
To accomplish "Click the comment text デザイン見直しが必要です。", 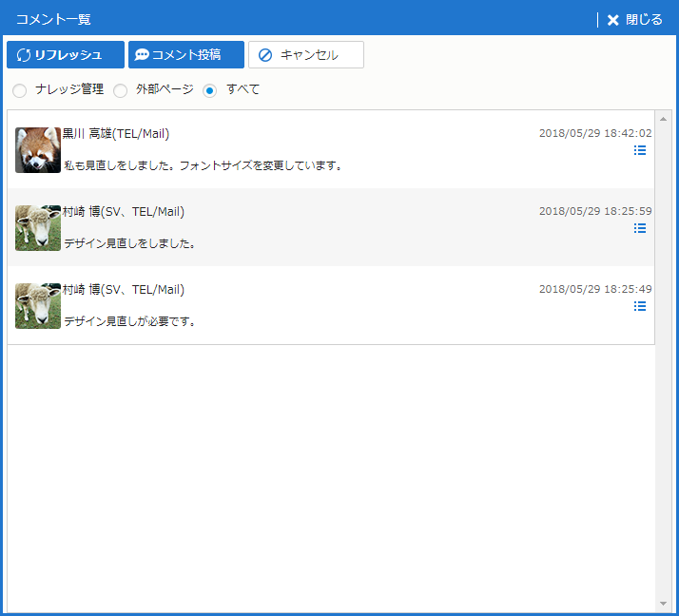I will [130, 321].
